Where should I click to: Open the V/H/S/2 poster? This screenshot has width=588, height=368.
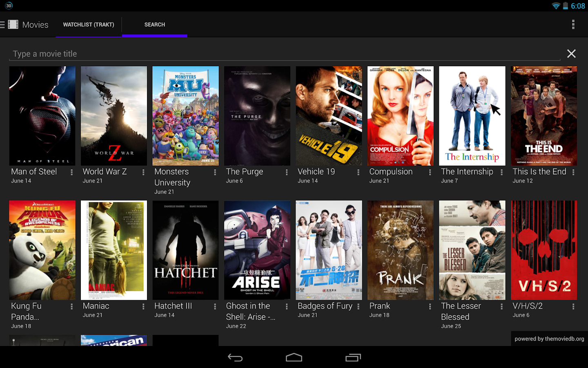click(x=544, y=250)
